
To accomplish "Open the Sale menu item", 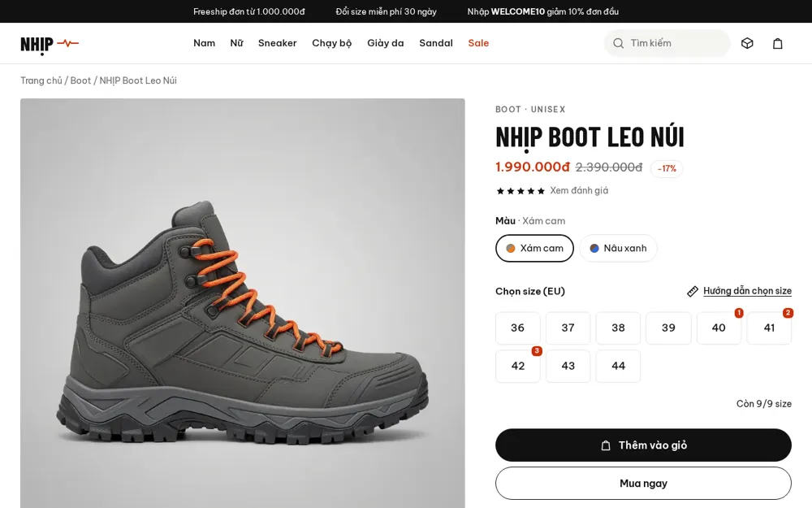I will pos(478,43).
